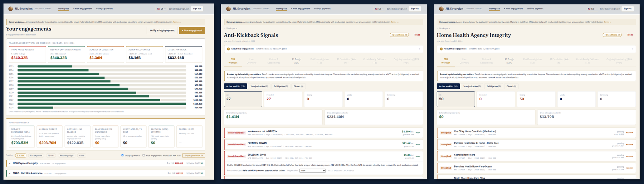
Task: Expand About this engagement on the Home Health Agency page
Action: 536,49
